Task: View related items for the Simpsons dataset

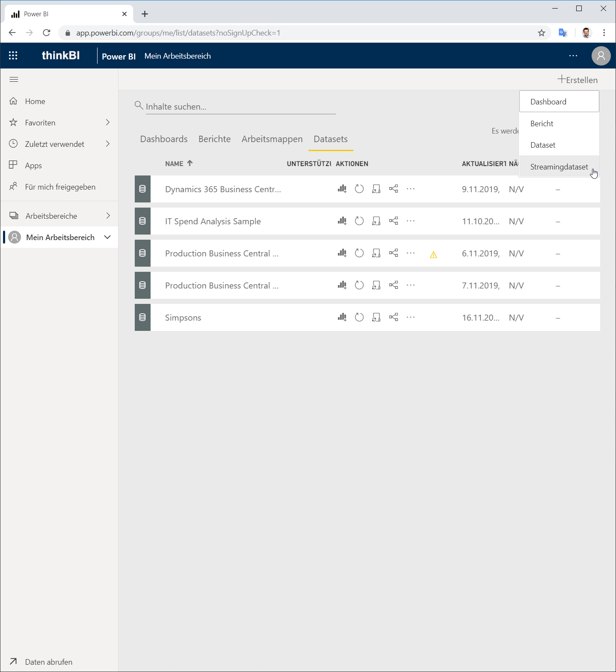Action: pyautogui.click(x=394, y=317)
